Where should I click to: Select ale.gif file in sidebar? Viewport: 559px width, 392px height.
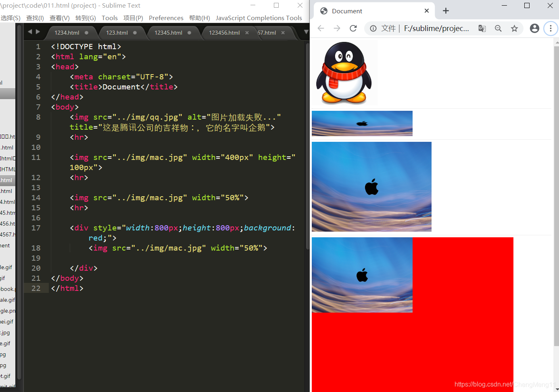pyautogui.click(x=8, y=300)
